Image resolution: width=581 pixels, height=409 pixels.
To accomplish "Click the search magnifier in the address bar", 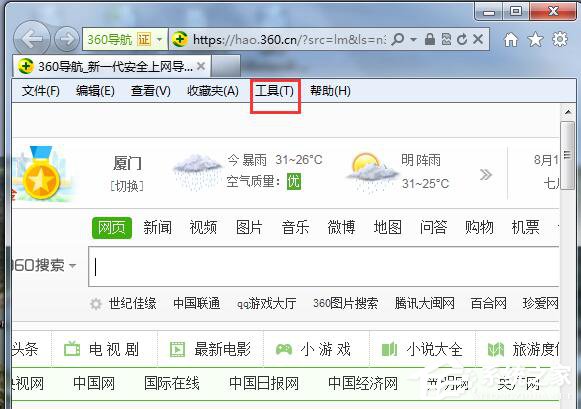I will pyautogui.click(x=398, y=39).
